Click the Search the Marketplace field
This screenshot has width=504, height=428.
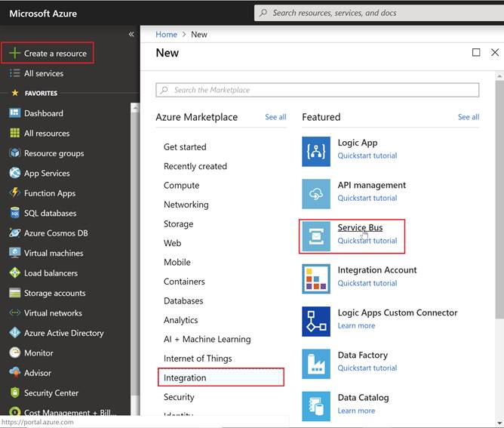[x=317, y=90]
